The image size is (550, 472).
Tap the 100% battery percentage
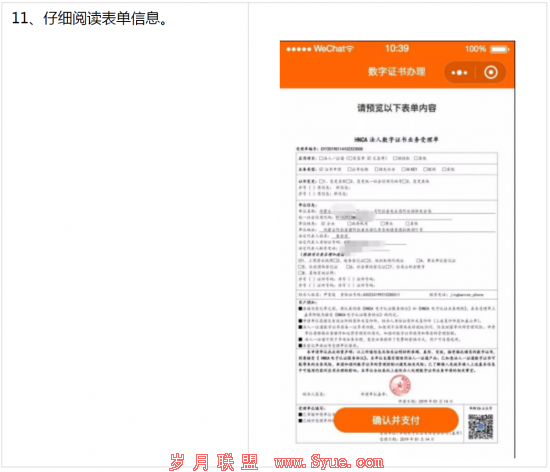[x=475, y=49]
